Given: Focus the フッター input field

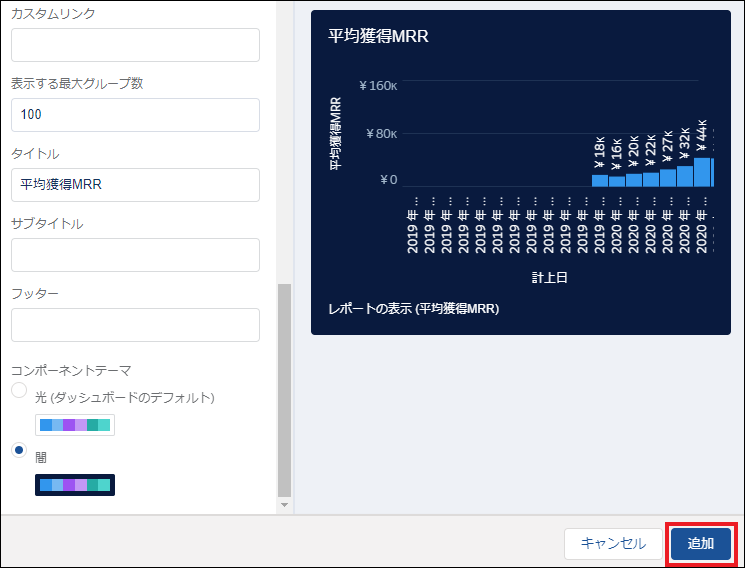Looking at the screenshot, I should point(135,325).
